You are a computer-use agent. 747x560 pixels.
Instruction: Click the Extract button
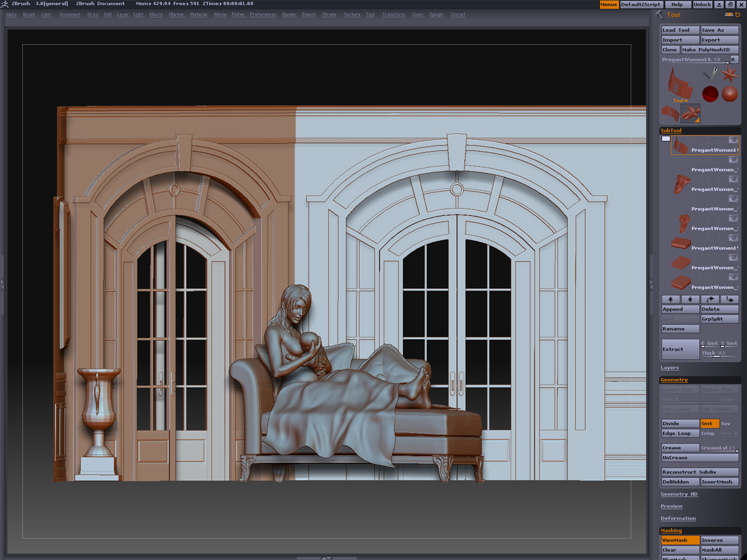[x=680, y=349]
